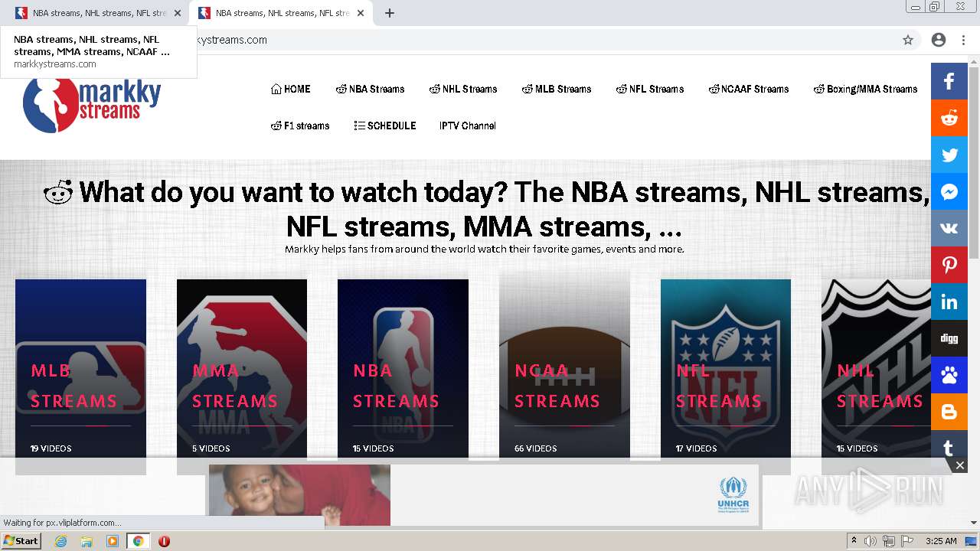980x551 pixels.
Task: Share page on VK
Action: [949, 228]
